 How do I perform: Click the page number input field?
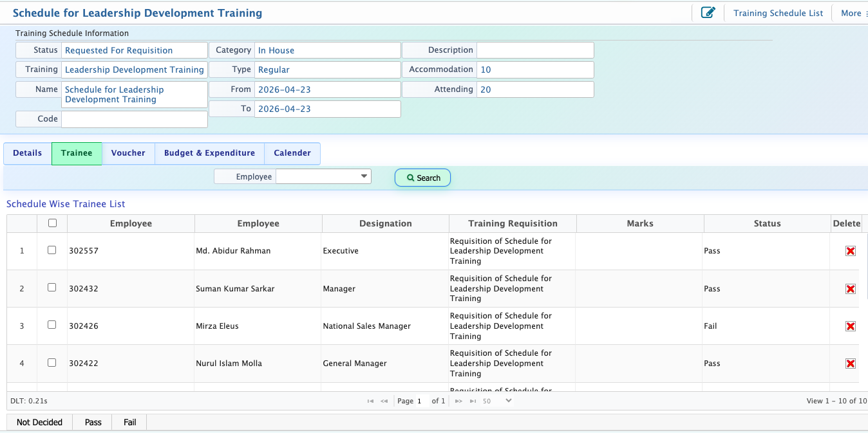click(420, 401)
